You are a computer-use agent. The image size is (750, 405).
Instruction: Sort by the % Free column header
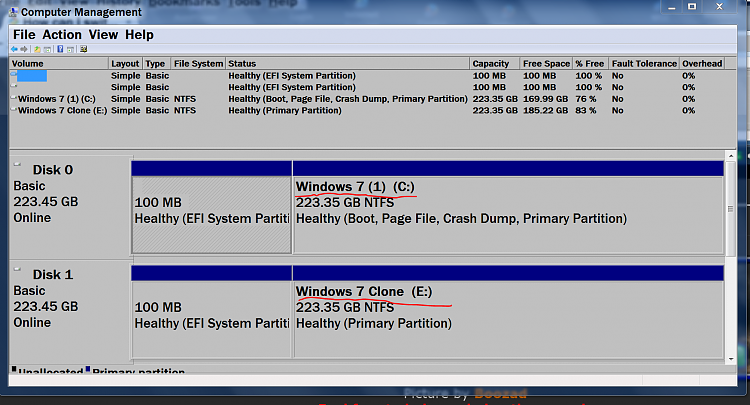(590, 64)
